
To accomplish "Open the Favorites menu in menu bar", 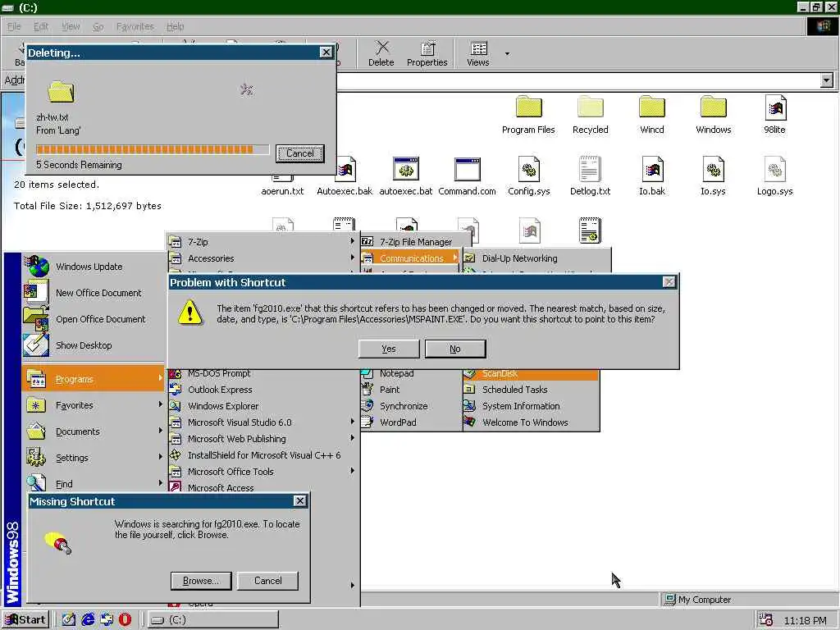I will pos(135,26).
